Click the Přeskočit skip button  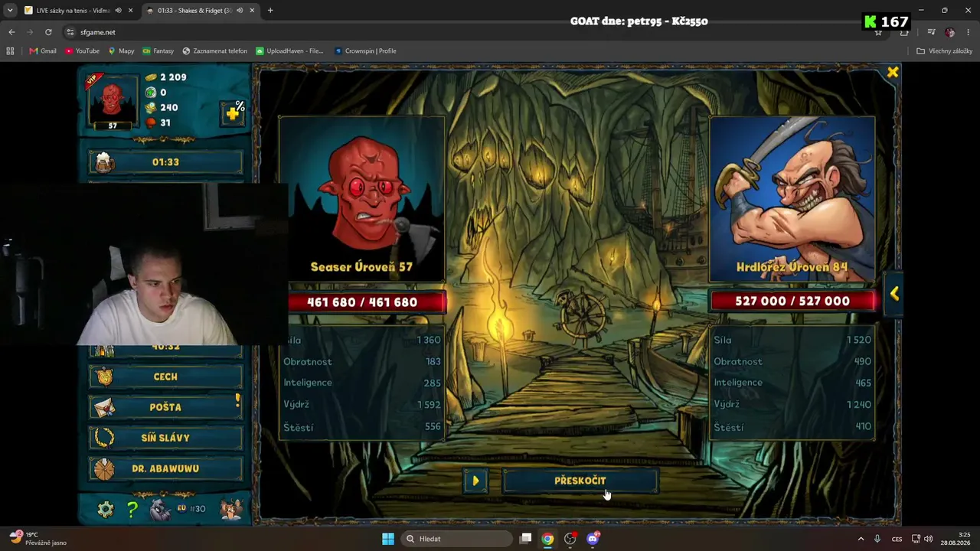pos(580,481)
